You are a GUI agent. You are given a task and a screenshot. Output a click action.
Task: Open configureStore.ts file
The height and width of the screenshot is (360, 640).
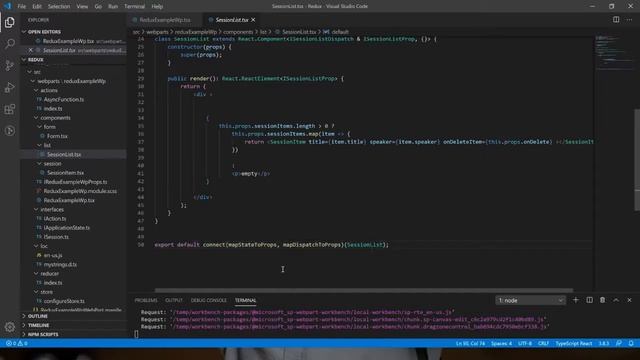pyautogui.click(x=64, y=301)
